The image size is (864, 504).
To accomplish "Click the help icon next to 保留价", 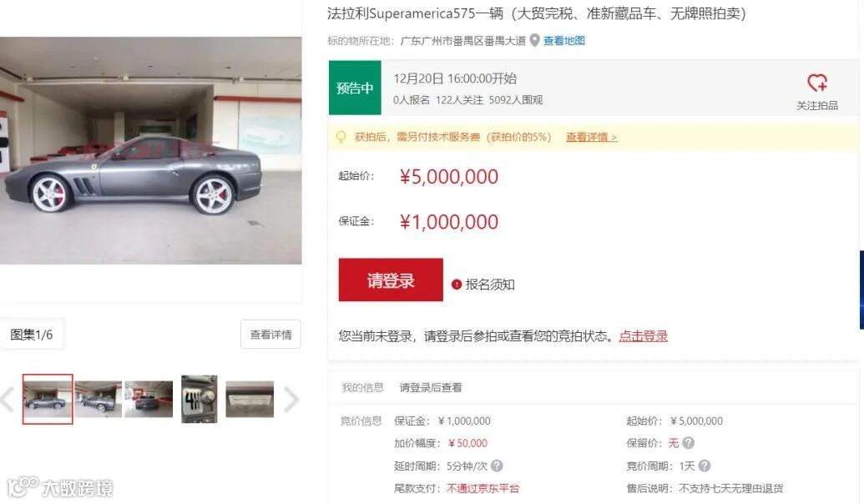I will (688, 443).
